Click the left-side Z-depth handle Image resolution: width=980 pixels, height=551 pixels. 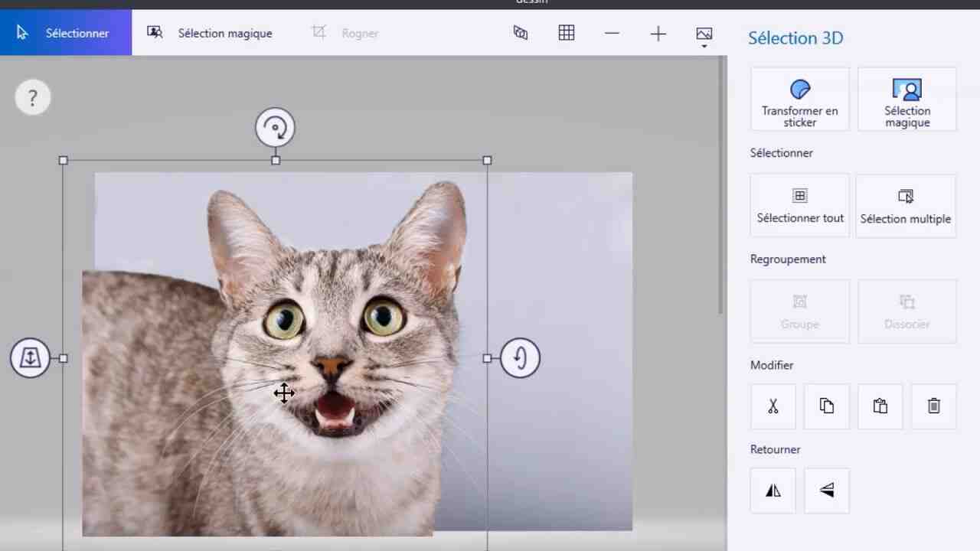tap(30, 358)
